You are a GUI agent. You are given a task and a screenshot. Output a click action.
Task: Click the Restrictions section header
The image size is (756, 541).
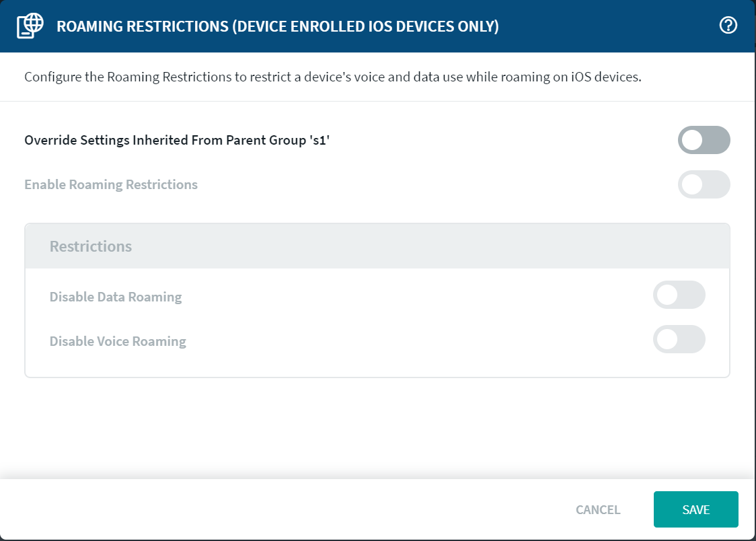tap(91, 246)
